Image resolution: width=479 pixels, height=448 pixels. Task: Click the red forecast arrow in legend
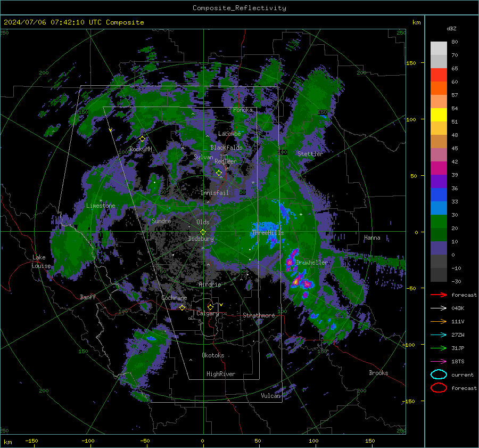pyautogui.click(x=439, y=295)
